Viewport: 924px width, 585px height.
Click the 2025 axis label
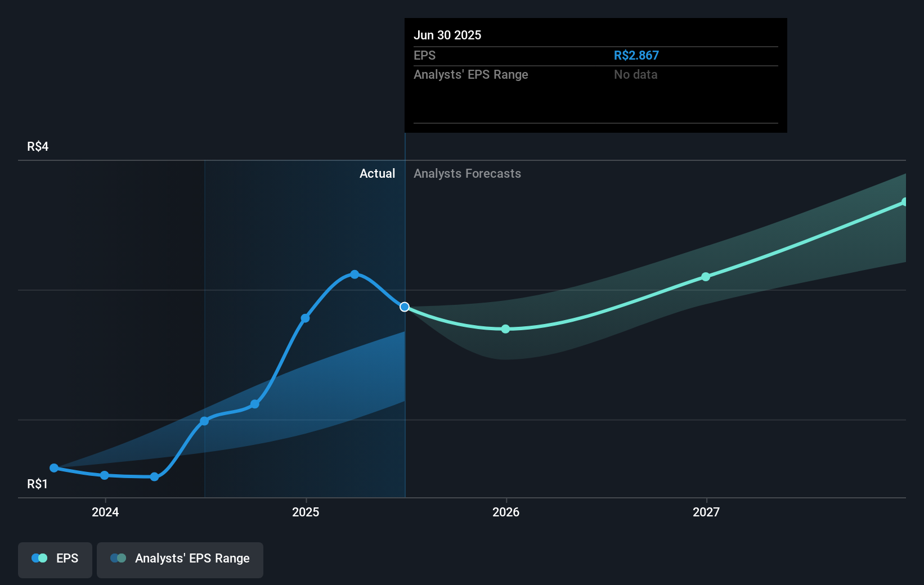pos(306,512)
